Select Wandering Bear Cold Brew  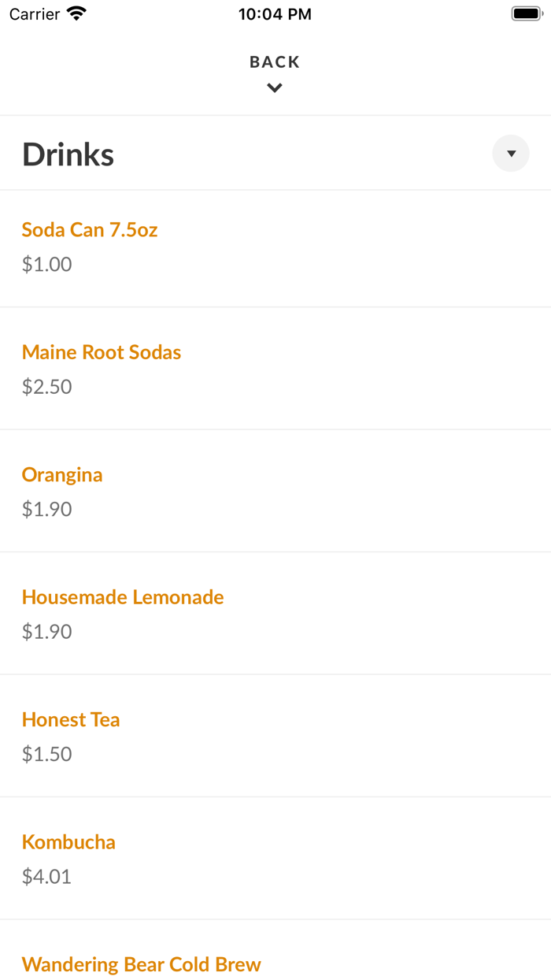[x=142, y=964]
